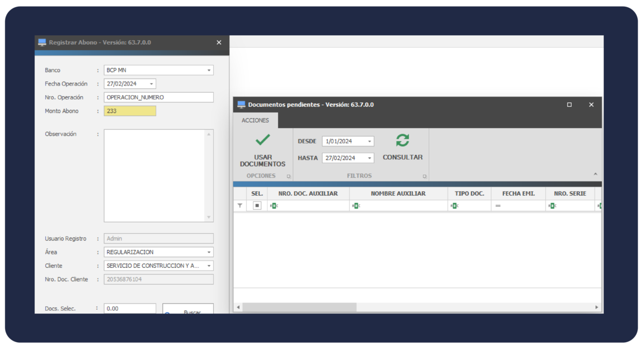Click the Fecha Emi. equals filter icon

[497, 206]
